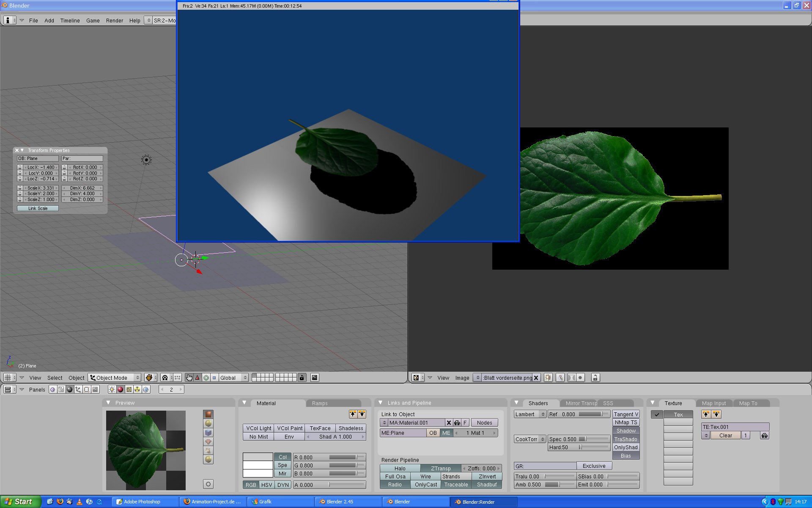This screenshot has width=812, height=508.
Task: Open the Texture buttons (leopard-skin icon)
Action: coord(129,389)
